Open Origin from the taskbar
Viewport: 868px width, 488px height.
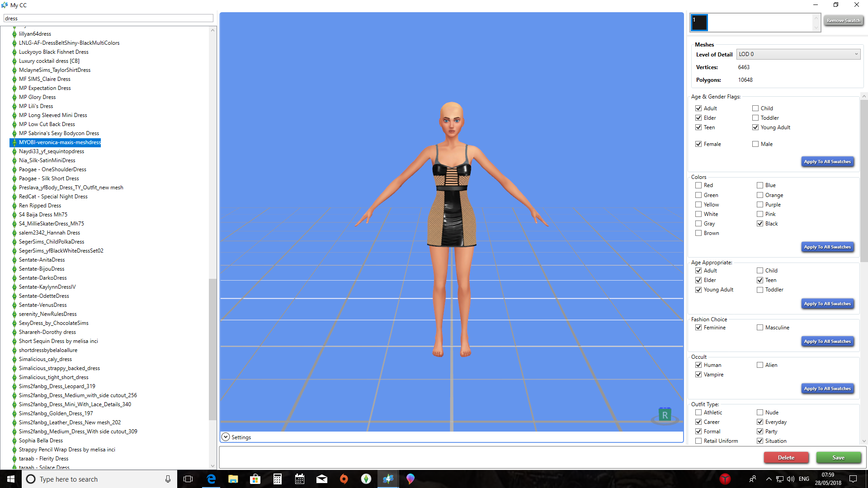point(344,479)
